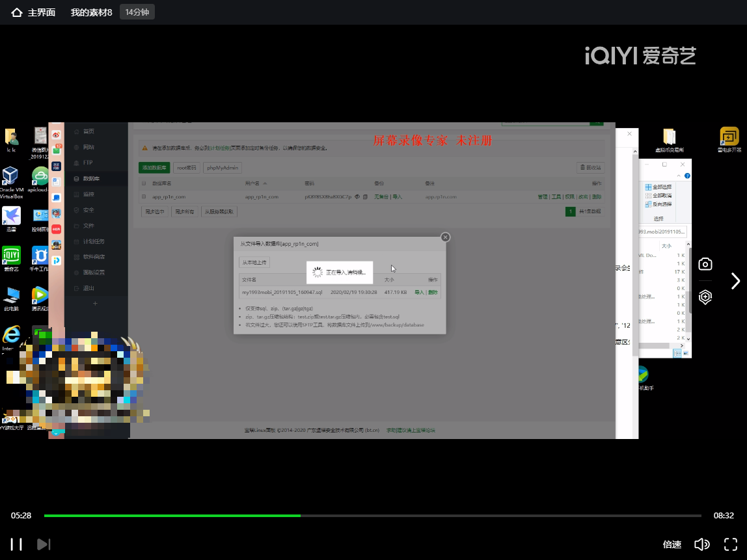Skip to the next video
Screen dimensions: 747x560
(44, 544)
